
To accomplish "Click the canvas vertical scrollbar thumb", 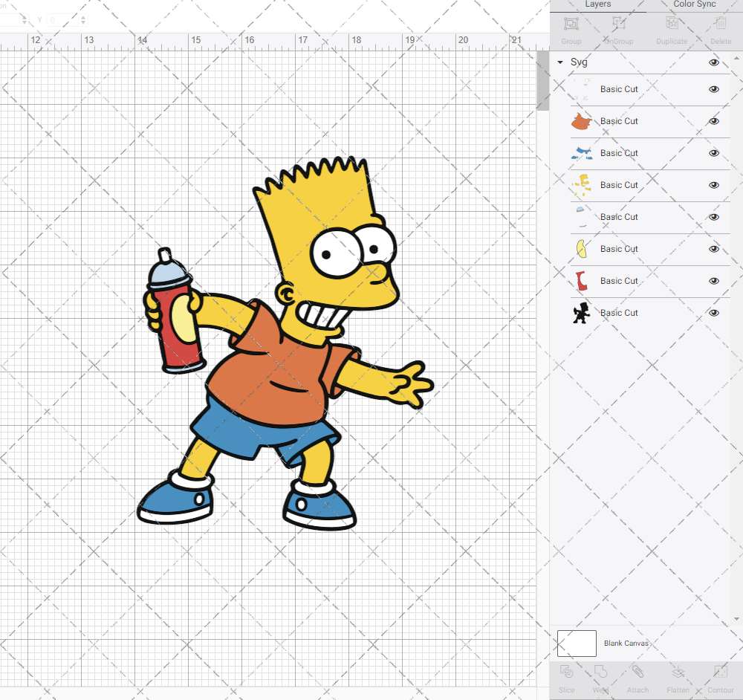I will coord(542,80).
